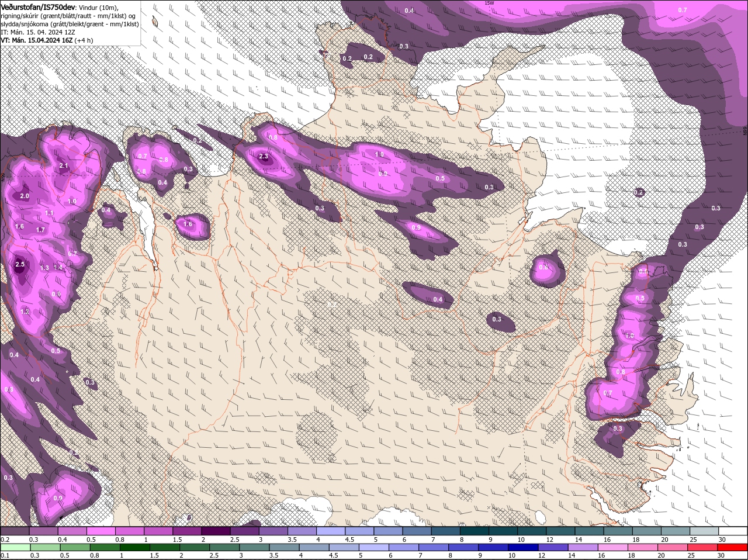Image resolution: width=748 pixels, height=560 pixels.
Task: Click the '15W' longitude label at top
Action: pos(489,3)
